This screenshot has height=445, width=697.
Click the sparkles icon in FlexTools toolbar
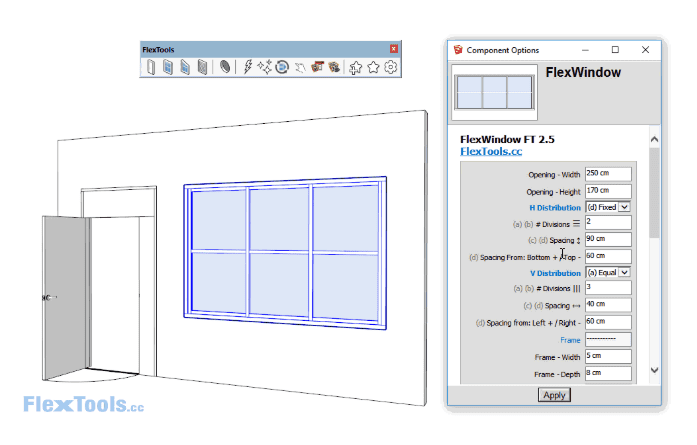pos(265,68)
